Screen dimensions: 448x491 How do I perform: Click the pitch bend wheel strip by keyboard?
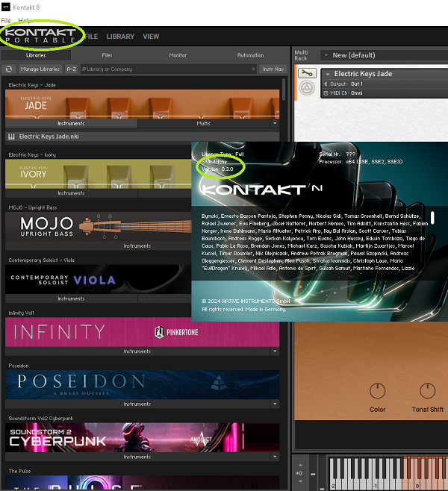point(313,473)
